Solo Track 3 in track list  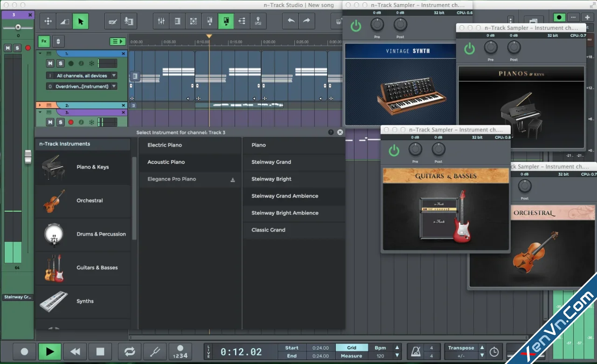point(60,122)
